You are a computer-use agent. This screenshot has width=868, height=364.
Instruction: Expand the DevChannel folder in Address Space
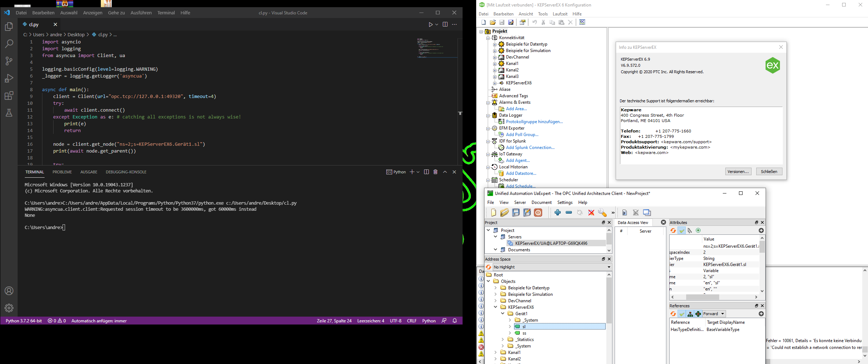click(x=496, y=300)
